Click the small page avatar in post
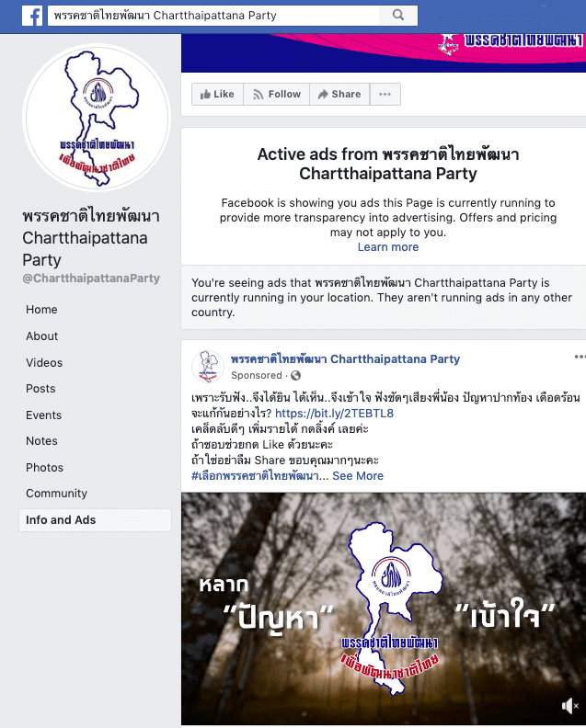Viewport: 586px width, 728px height. coord(208,367)
